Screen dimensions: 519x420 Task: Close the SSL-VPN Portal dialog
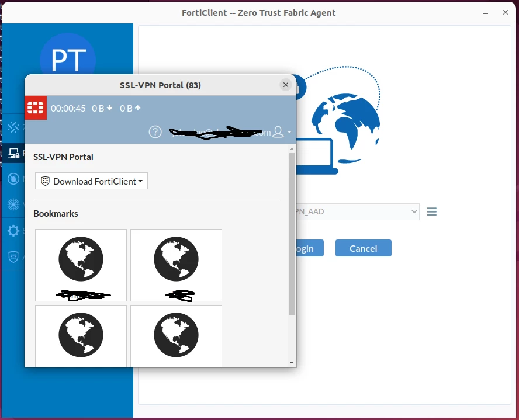coord(286,85)
